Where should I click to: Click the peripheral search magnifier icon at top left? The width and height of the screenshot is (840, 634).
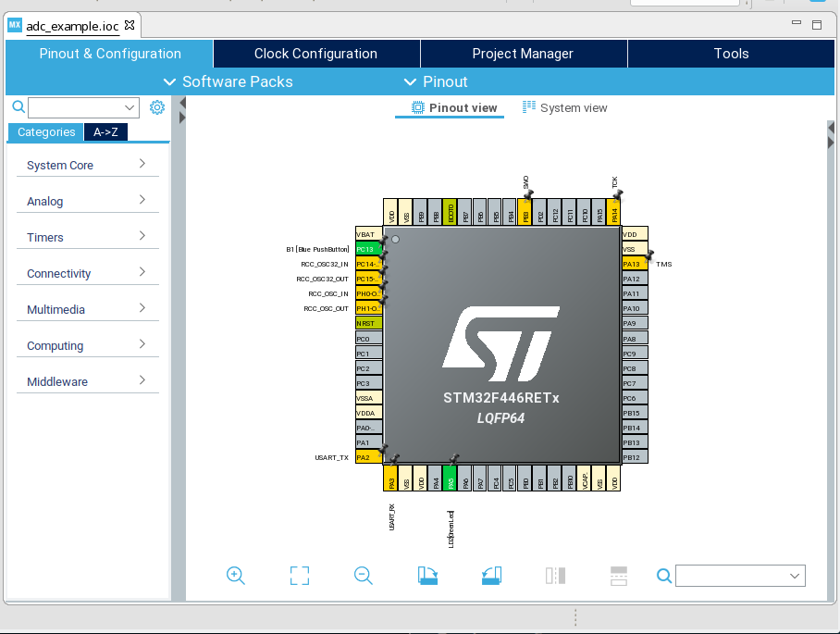click(x=19, y=106)
